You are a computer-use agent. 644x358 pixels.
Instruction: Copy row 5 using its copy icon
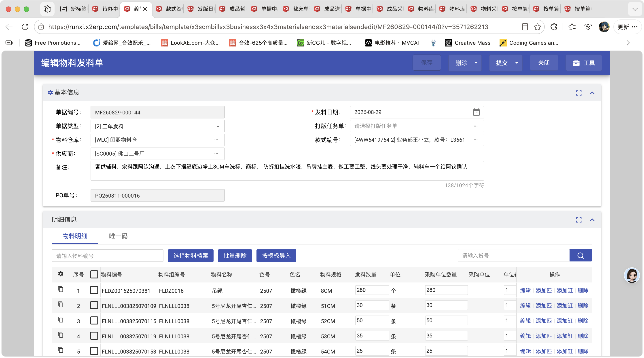pyautogui.click(x=61, y=350)
